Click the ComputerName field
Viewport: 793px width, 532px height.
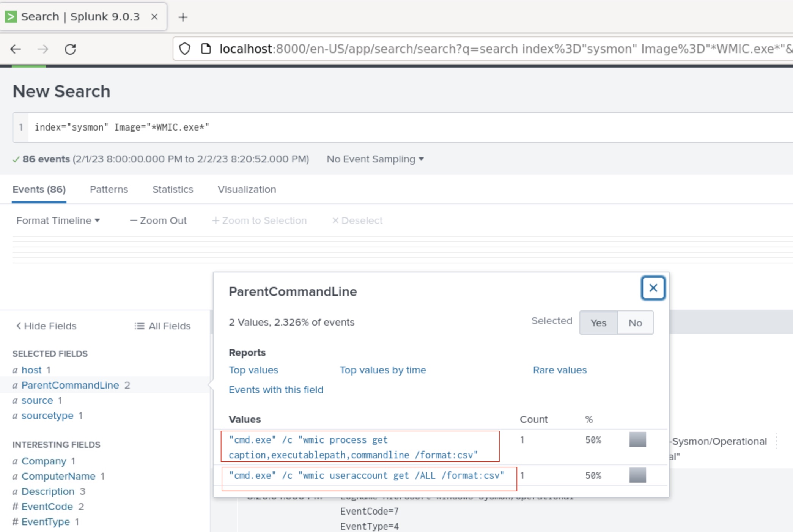point(58,476)
